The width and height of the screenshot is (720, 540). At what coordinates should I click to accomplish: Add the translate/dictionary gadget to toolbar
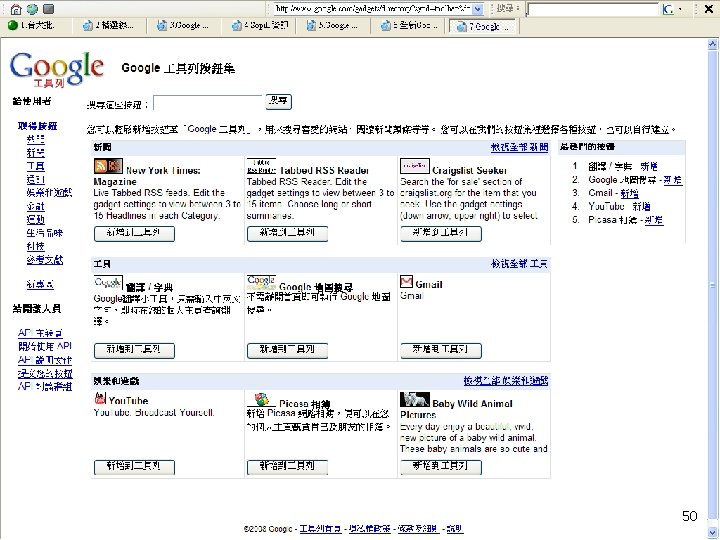click(134, 350)
